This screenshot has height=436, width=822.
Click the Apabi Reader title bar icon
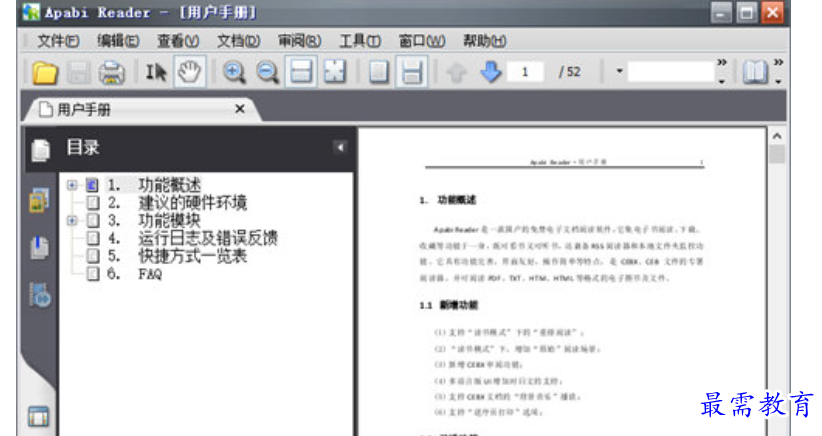[x=31, y=12]
